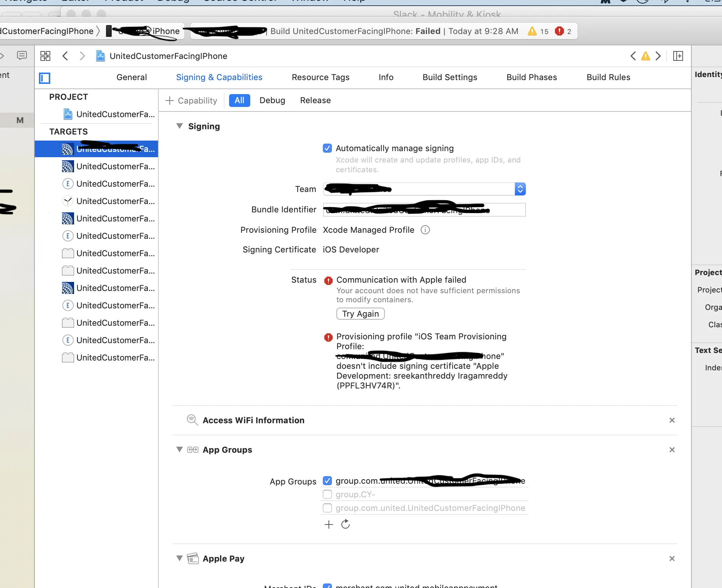Screen dimensions: 722x588
Task: Click the Build Failed status message
Action: point(394,31)
